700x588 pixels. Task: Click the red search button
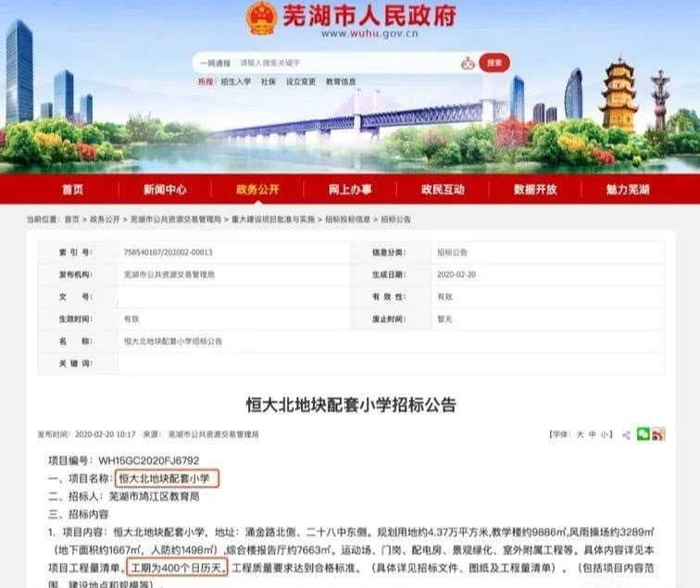(494, 63)
